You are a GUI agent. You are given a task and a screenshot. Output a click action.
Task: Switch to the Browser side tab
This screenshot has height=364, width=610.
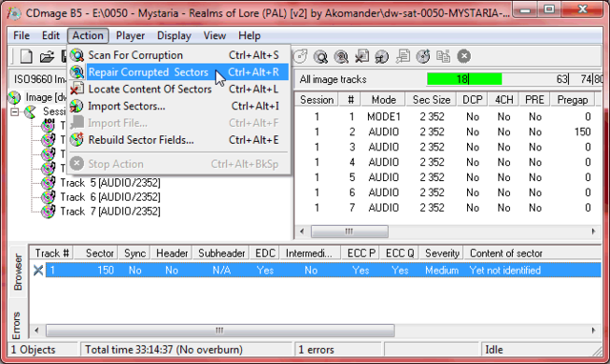pyautogui.click(x=18, y=273)
